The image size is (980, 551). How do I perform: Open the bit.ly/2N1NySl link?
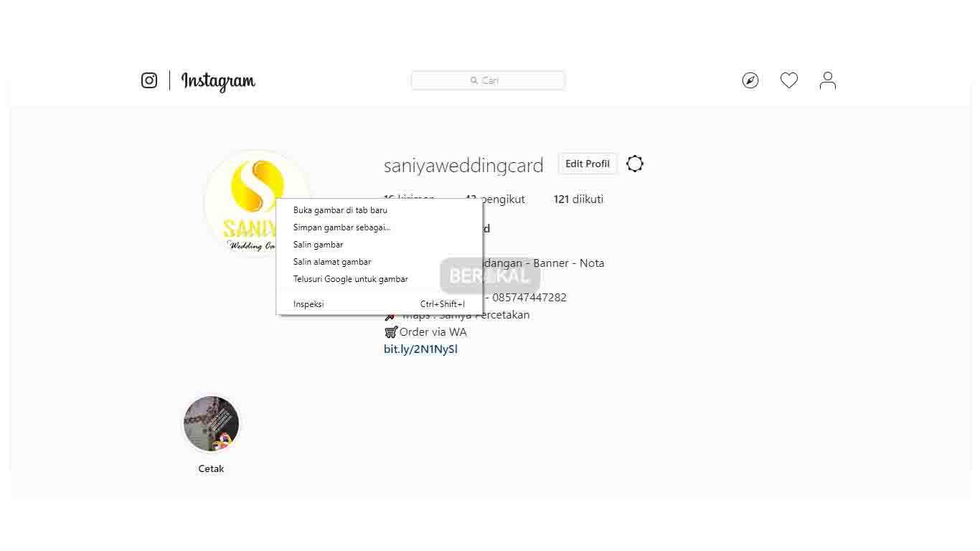420,349
